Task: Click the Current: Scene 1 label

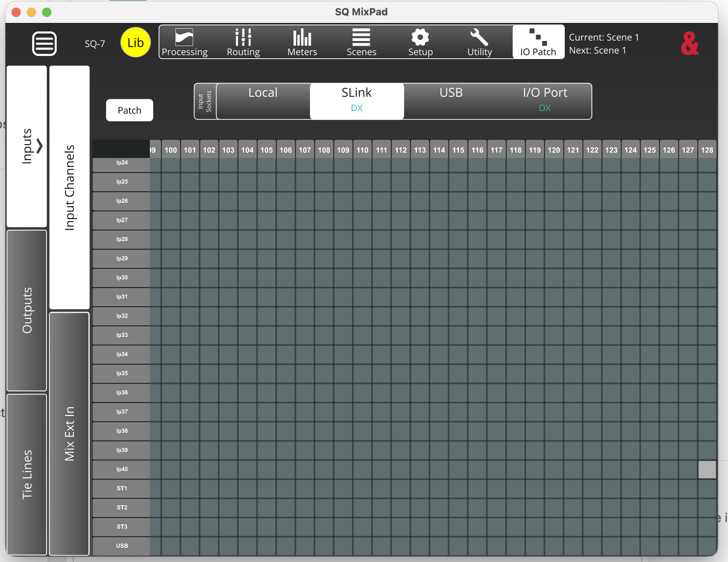Action: pyautogui.click(x=604, y=37)
